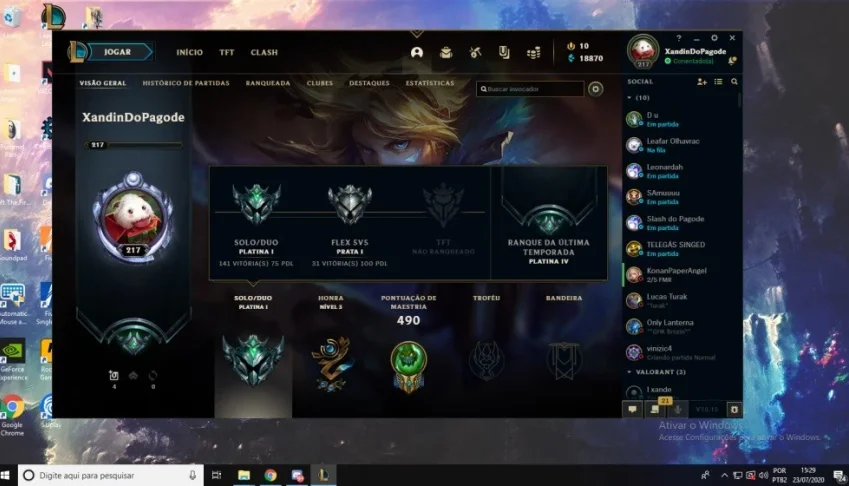The height and width of the screenshot is (486, 849).
Task: Open Chrome from the Windows taskbar
Action: (270, 475)
